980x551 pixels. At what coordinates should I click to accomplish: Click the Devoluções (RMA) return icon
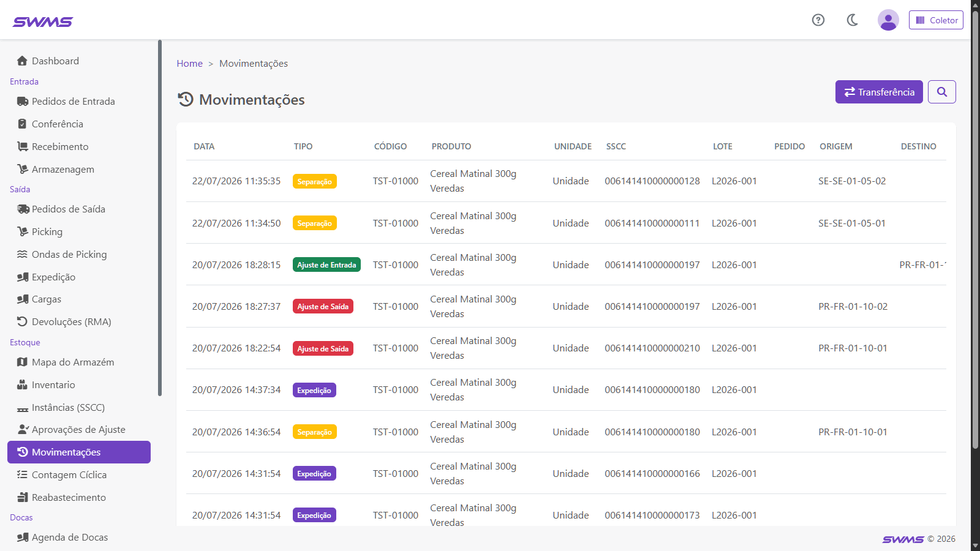(x=22, y=321)
